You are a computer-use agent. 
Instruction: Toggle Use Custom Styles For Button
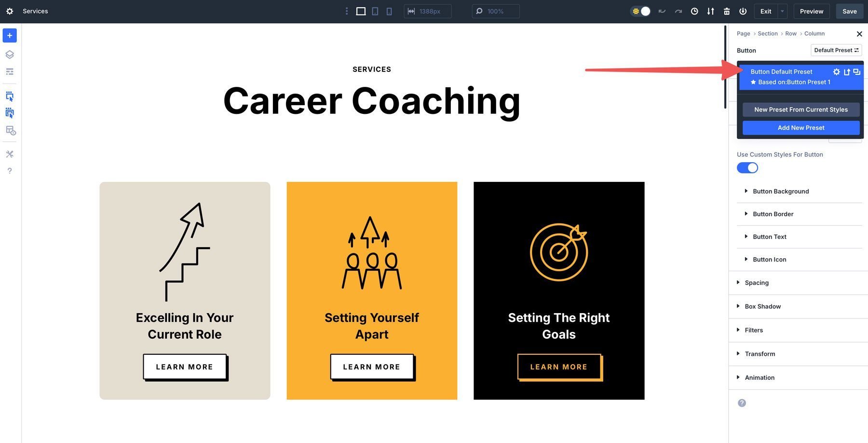747,168
